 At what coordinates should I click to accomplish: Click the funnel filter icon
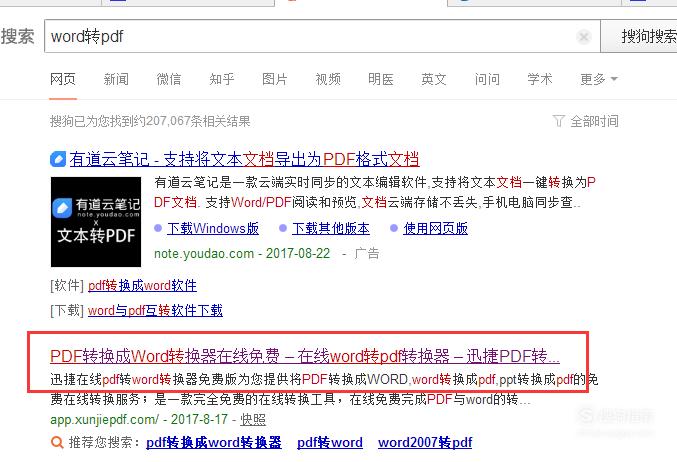click(559, 121)
